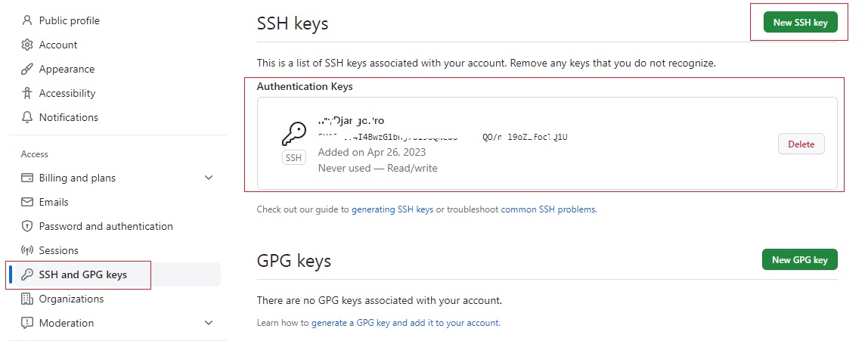
Task: Click the Password and authentication shield icon
Action: tap(27, 226)
